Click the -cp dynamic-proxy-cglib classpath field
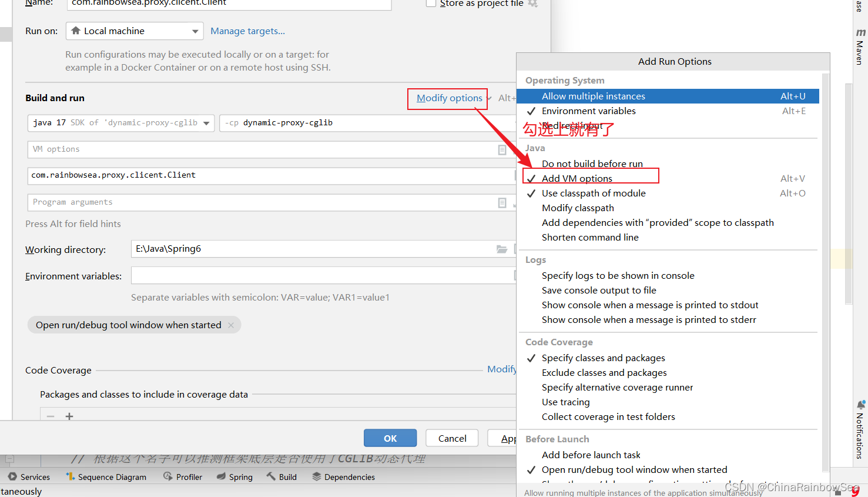This screenshot has width=868, height=497. point(367,123)
